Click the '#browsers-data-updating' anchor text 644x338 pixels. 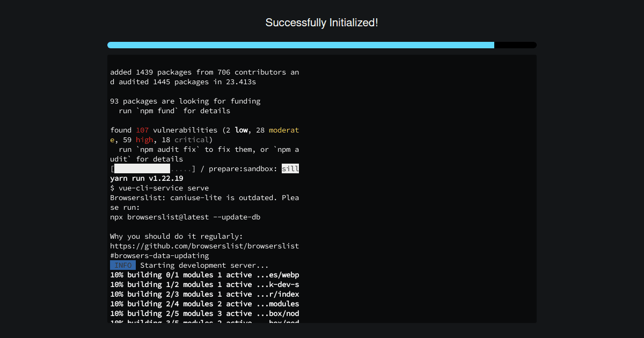pos(159,255)
